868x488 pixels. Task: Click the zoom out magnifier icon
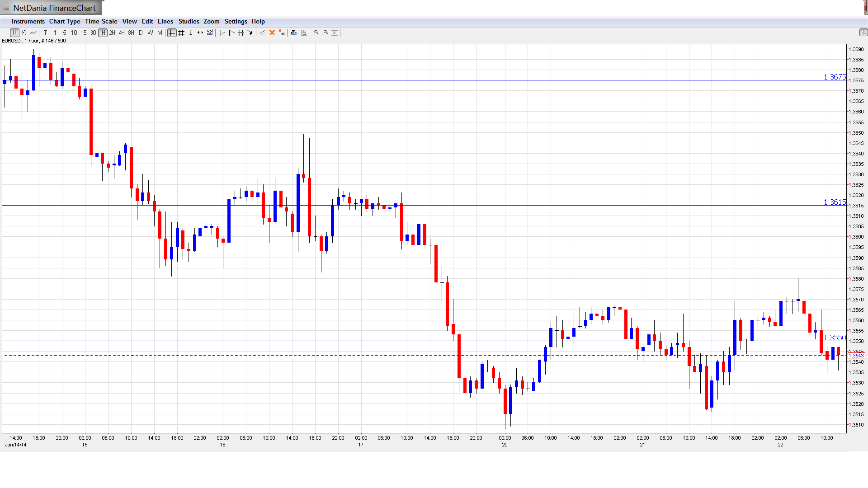[325, 33]
